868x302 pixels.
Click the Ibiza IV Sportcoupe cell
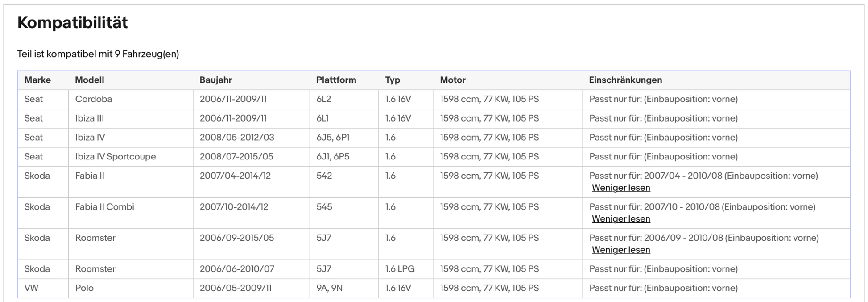pyautogui.click(x=116, y=157)
